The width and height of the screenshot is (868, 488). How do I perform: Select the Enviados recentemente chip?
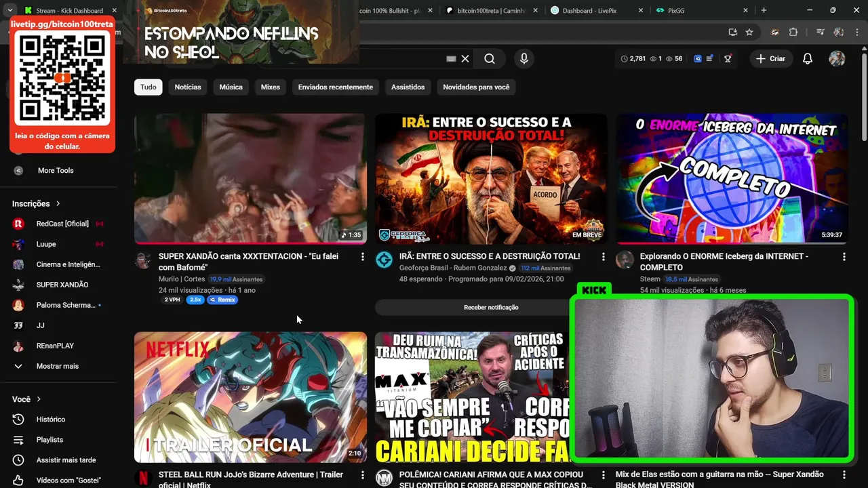(336, 87)
